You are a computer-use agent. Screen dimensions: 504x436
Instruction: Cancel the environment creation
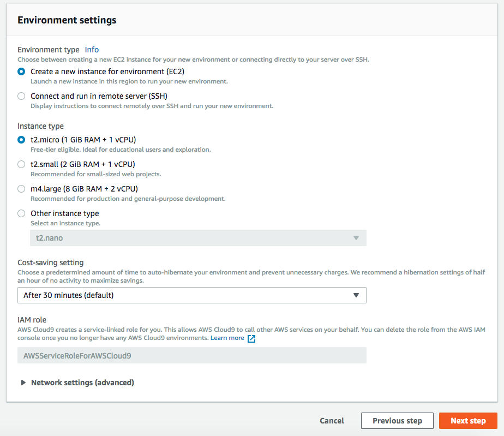pos(332,421)
